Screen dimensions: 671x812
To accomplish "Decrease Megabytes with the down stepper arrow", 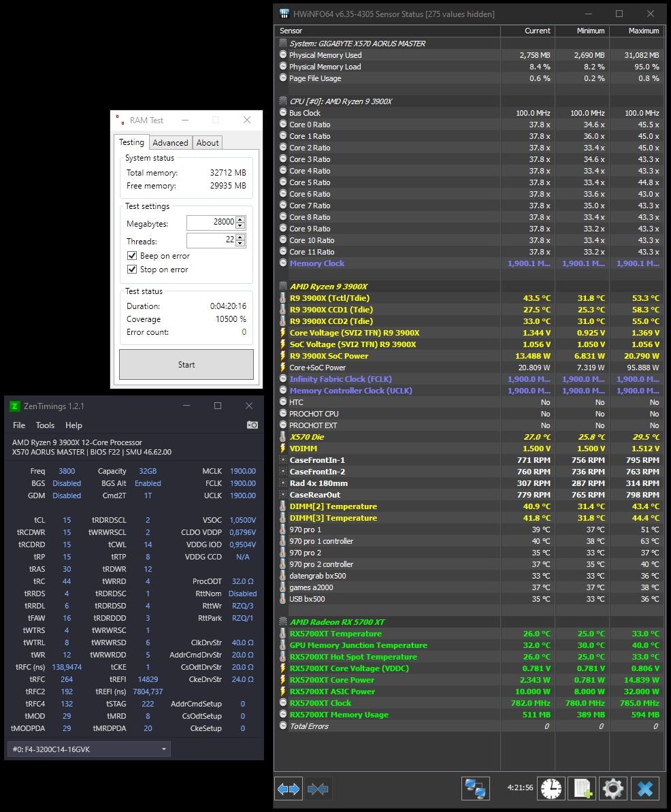I will coord(240,225).
